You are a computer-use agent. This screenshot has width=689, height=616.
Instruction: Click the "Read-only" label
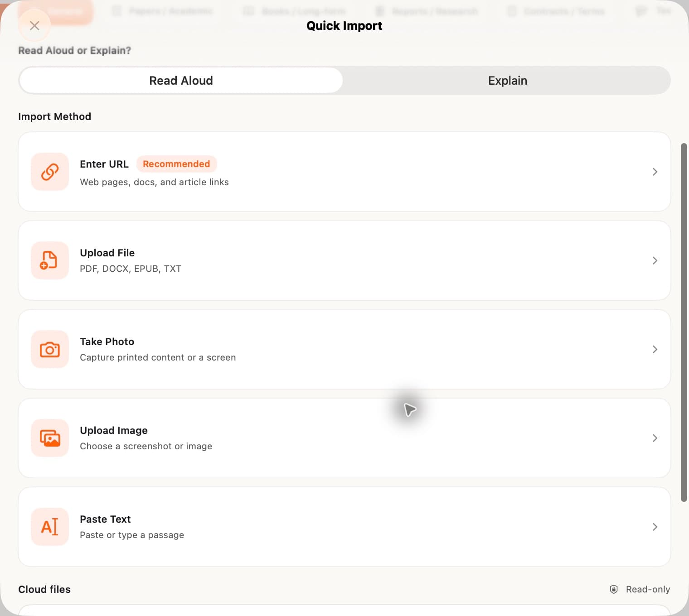point(648,589)
